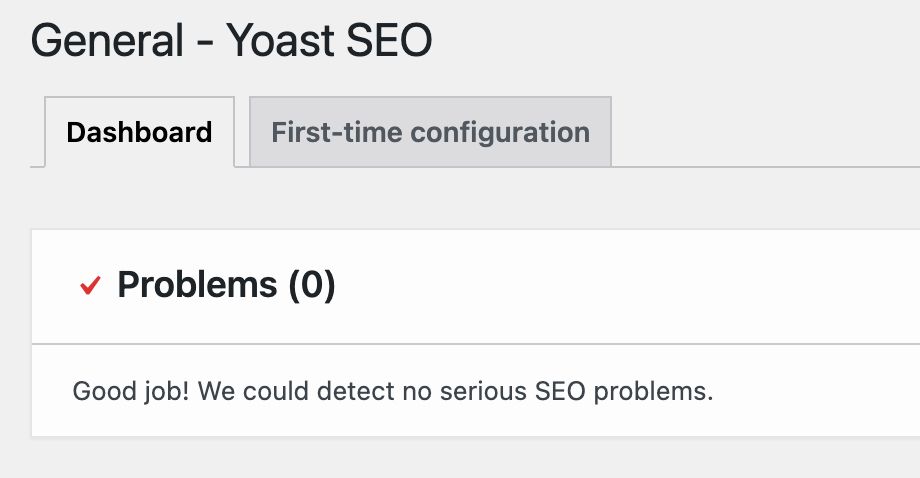Screen dimensions: 920x478
Task: Click "Yoast SEO" in the page heading
Action: tap(329, 43)
